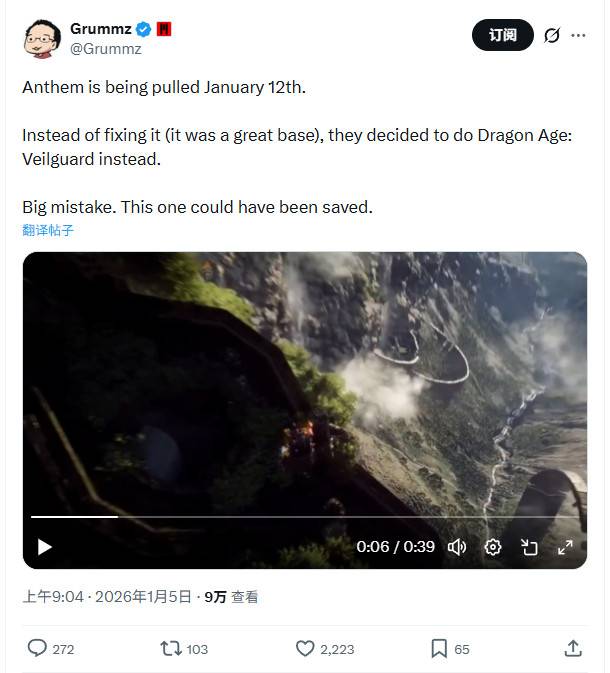Open Grummz profile avatar

(42, 37)
